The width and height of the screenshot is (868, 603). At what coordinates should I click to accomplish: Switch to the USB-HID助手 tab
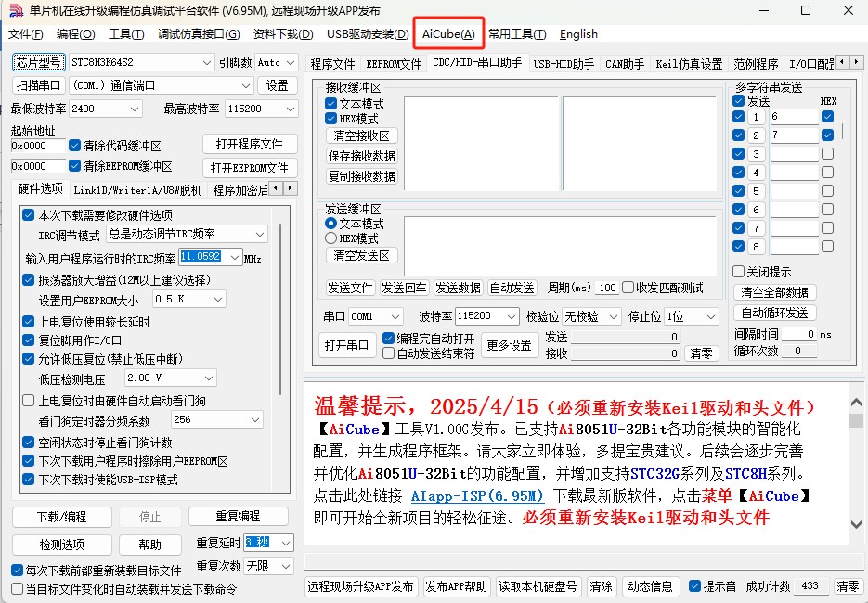564,64
